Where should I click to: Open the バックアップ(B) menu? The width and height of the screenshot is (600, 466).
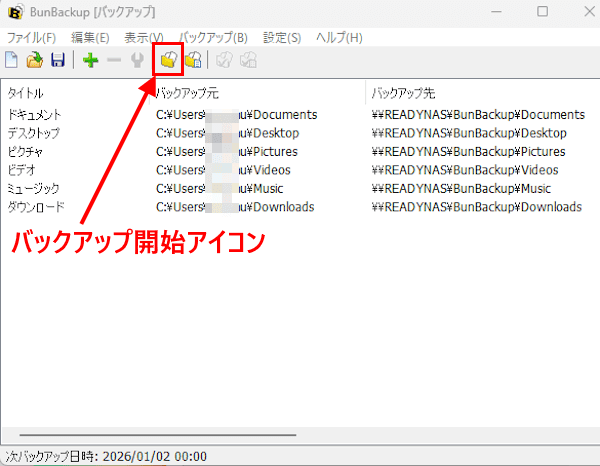[x=214, y=37]
